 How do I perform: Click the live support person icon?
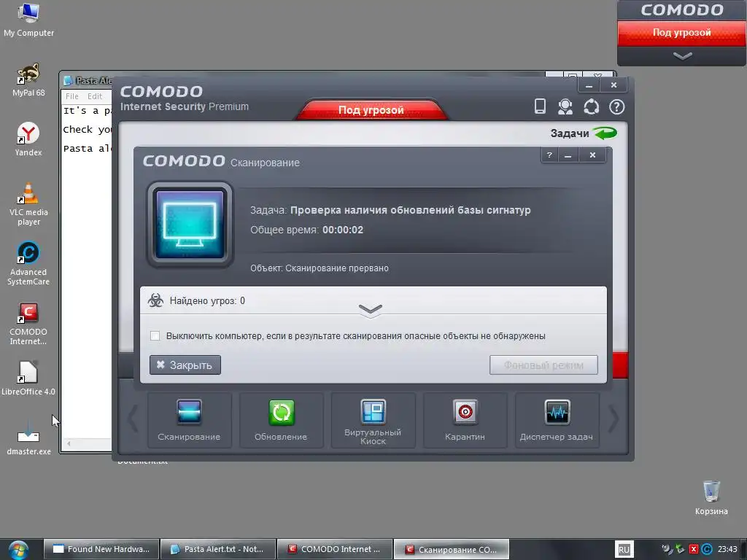click(565, 106)
